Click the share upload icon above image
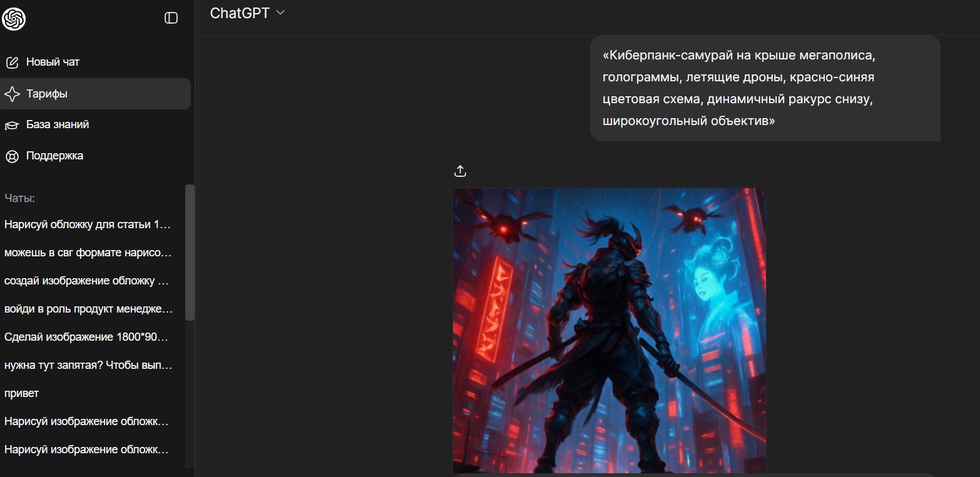Screen dimensions: 980x477 460,171
